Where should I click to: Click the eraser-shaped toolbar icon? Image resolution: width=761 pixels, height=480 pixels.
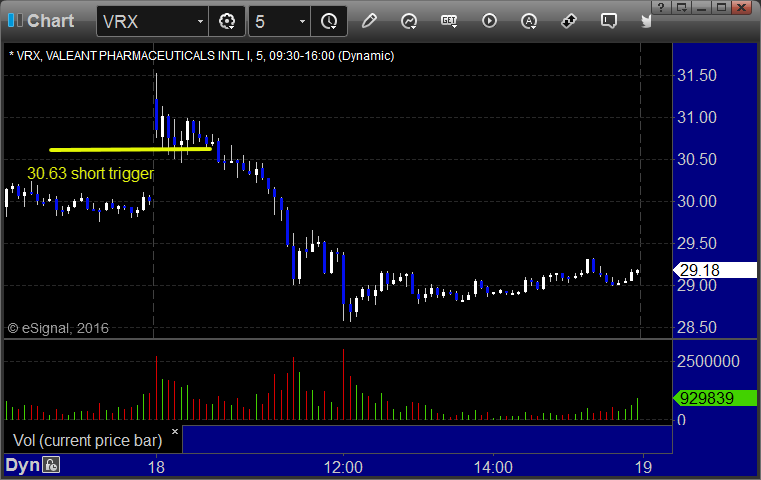(569, 21)
